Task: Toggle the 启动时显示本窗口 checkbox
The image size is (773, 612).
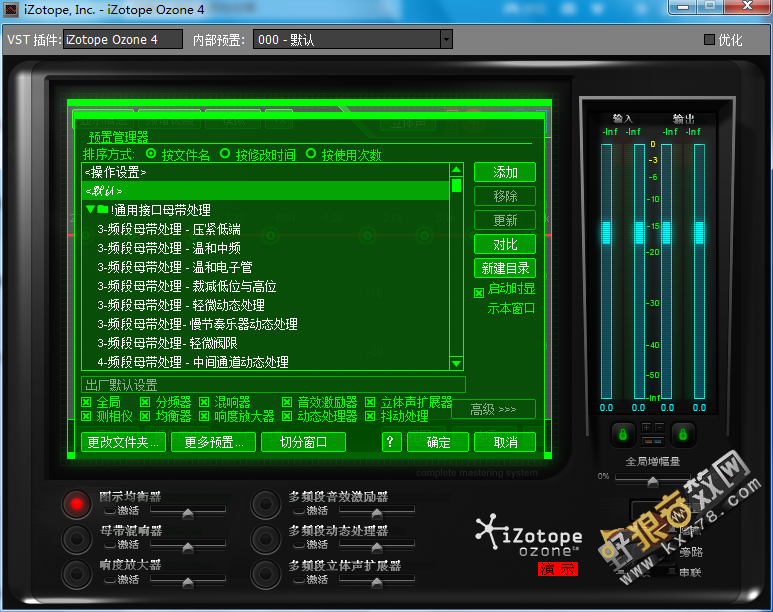Action: (x=479, y=293)
